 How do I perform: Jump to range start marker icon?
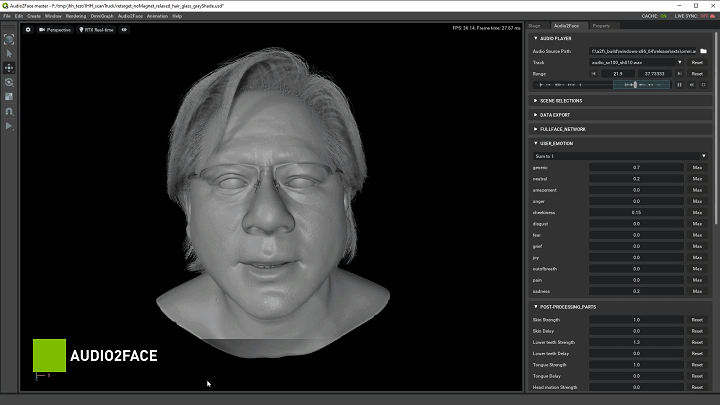click(x=594, y=73)
